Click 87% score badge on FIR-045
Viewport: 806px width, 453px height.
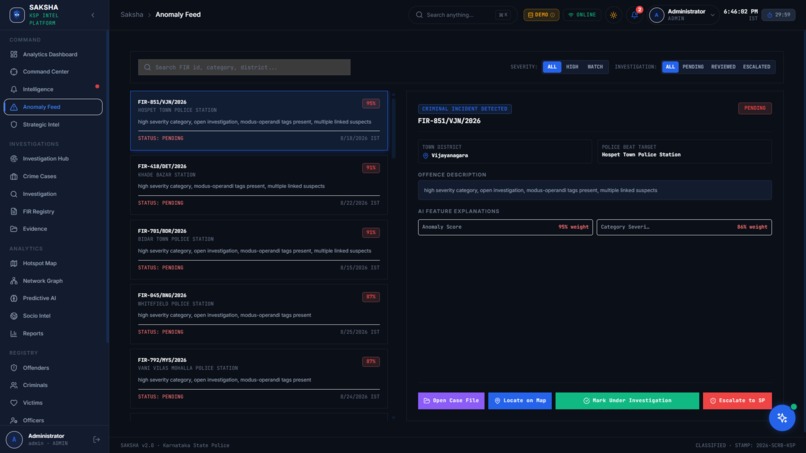tap(371, 297)
